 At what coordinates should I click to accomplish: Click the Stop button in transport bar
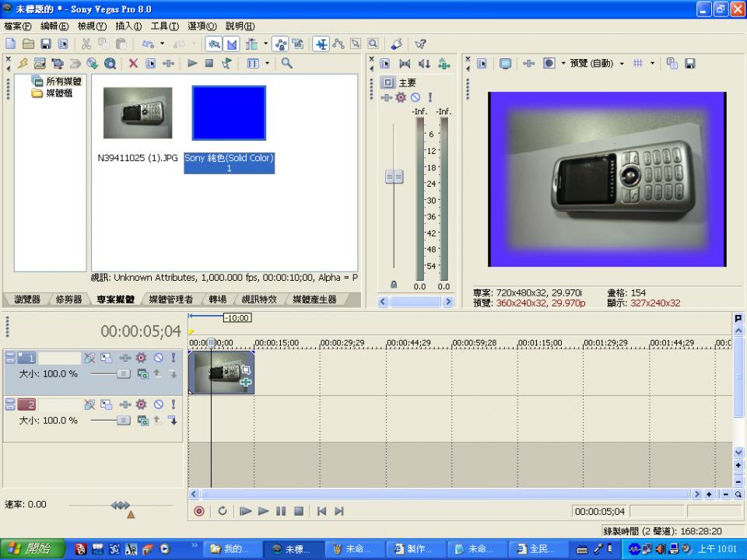point(298,511)
